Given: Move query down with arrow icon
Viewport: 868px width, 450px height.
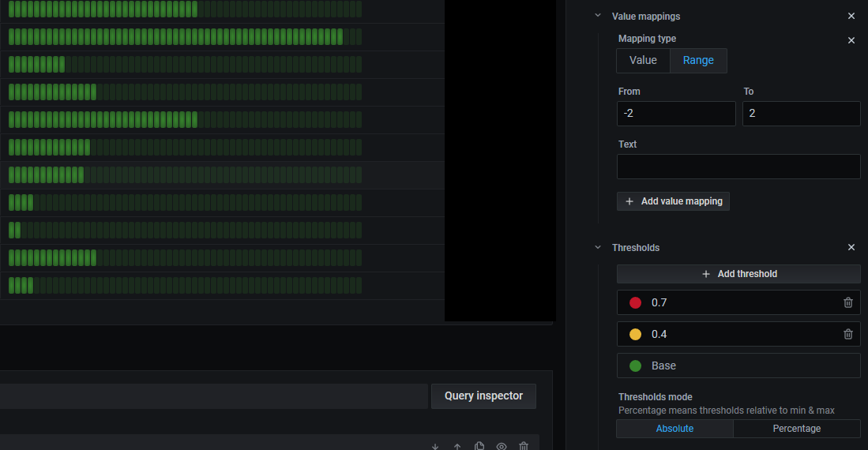Looking at the screenshot, I should [x=435, y=446].
